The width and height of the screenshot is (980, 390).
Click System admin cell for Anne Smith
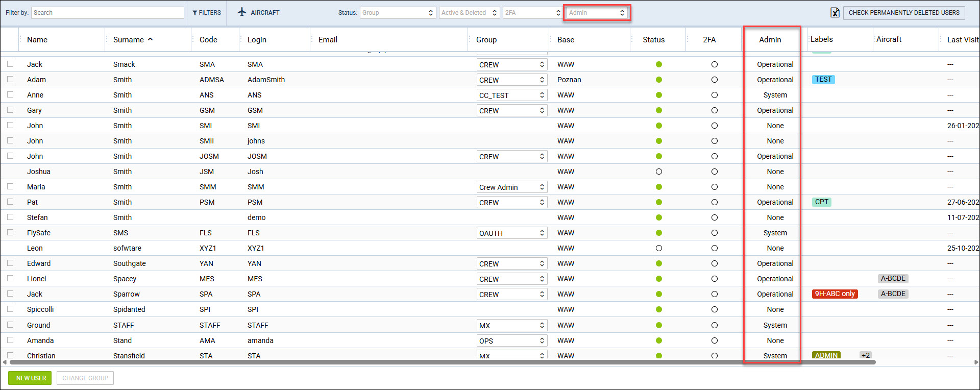click(x=775, y=95)
